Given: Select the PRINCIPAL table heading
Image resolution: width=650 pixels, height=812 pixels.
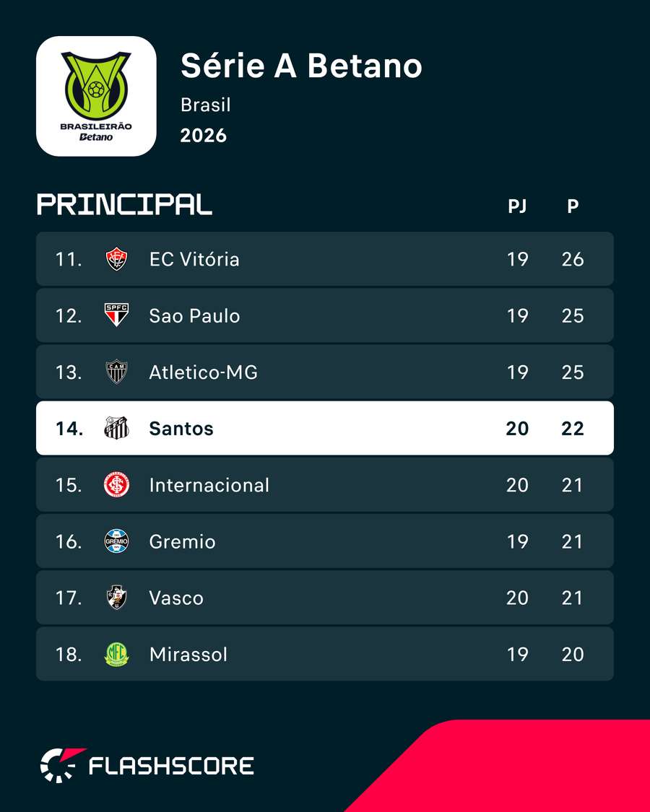Looking at the screenshot, I should coord(124,204).
